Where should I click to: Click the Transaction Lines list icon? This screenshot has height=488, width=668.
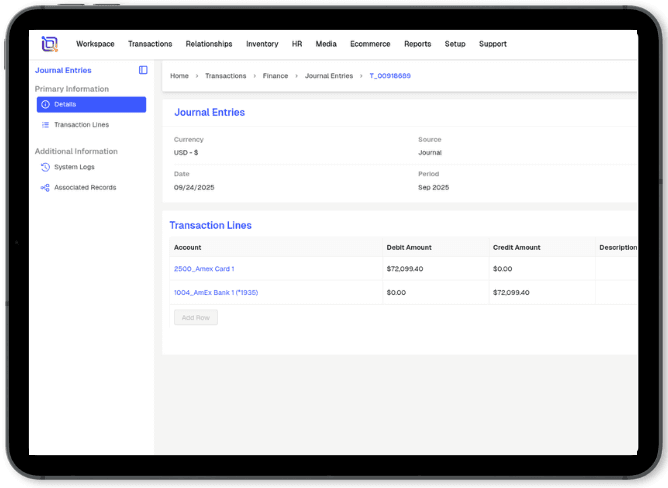click(45, 125)
